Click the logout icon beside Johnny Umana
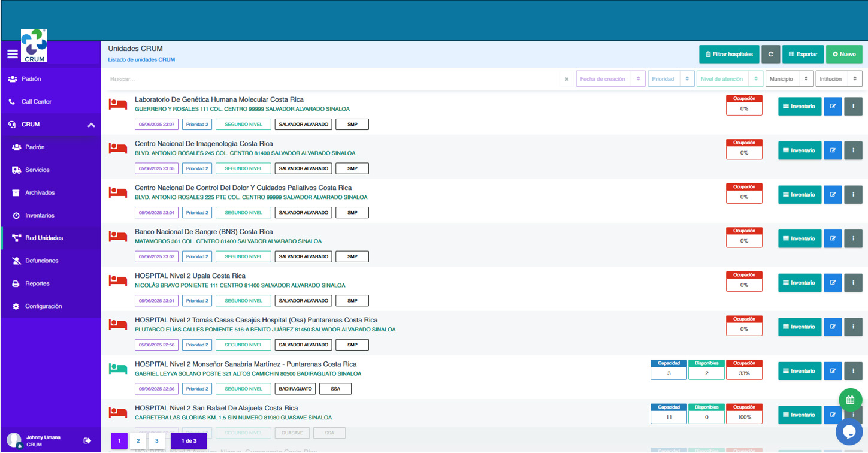Screen dimensions: 868x453 tap(87, 441)
